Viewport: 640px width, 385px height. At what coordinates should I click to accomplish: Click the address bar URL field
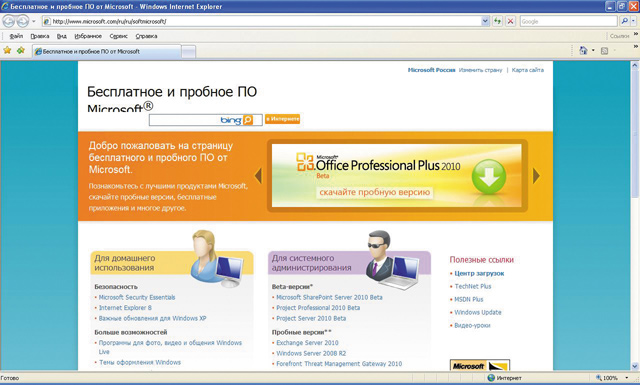click(261, 21)
